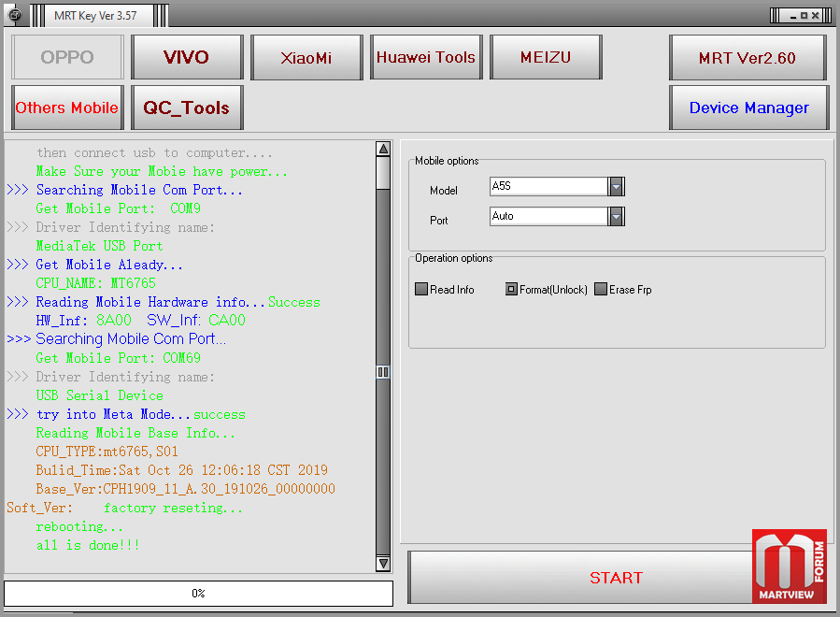Click the scrollbar grip marker in log
840x617 pixels.
tap(383, 371)
